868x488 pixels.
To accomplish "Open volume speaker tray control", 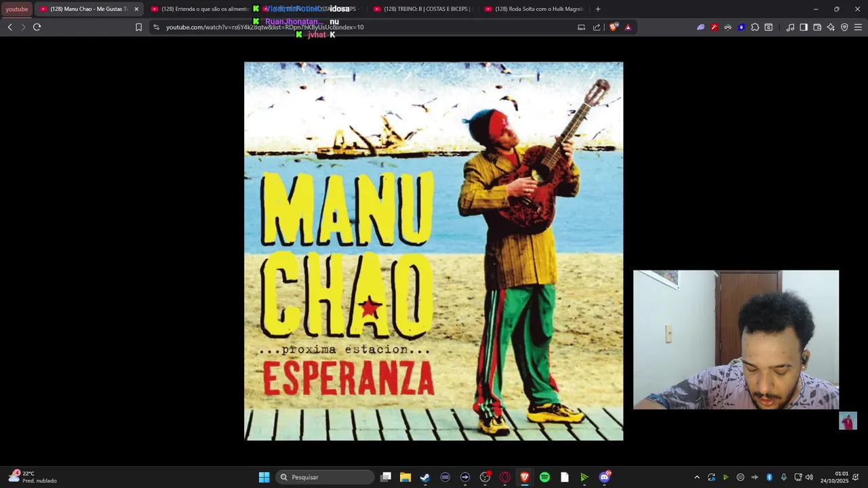I will pyautogui.click(x=809, y=477).
